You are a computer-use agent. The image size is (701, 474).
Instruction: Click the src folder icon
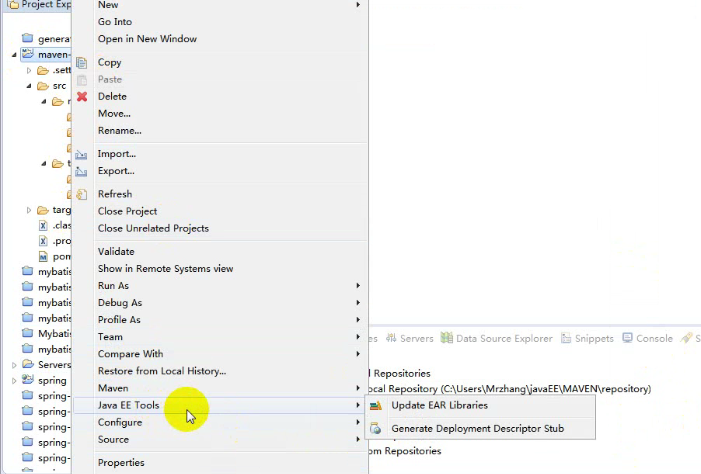pyautogui.click(x=43, y=86)
